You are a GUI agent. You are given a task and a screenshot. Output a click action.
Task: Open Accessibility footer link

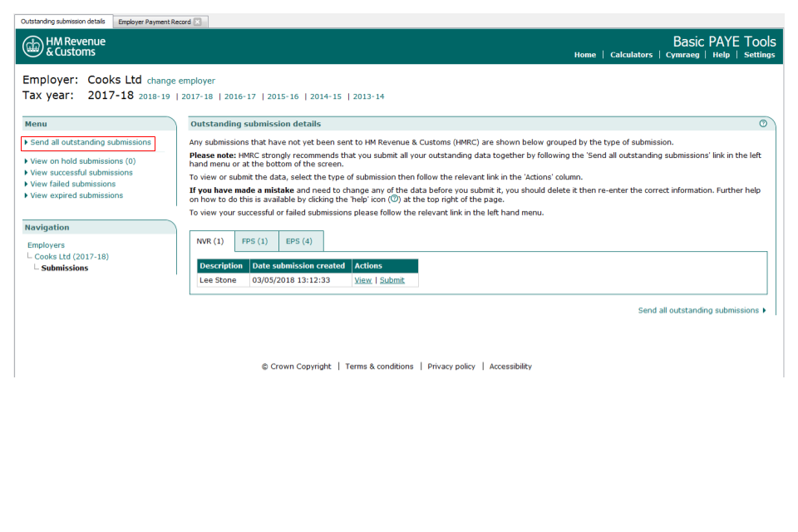click(x=510, y=367)
